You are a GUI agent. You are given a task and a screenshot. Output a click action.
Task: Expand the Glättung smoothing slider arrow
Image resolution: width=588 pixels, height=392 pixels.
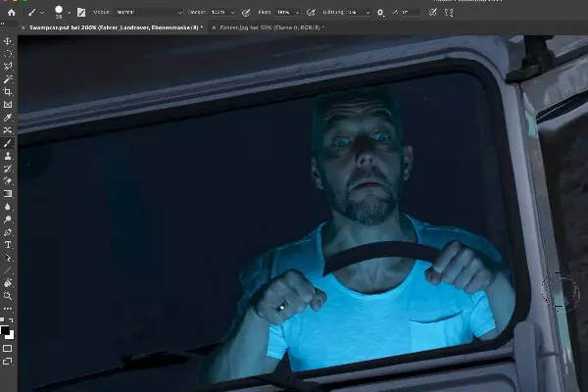[367, 13]
